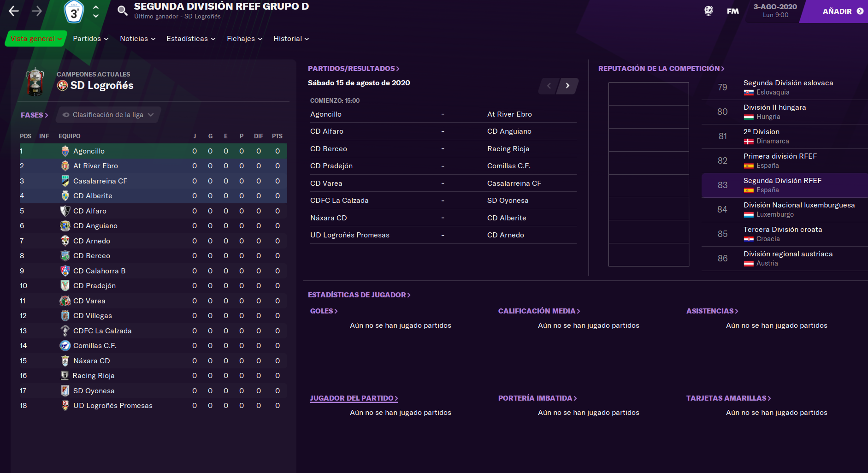The height and width of the screenshot is (473, 868).
Task: Open Partidos menu
Action: 91,39
